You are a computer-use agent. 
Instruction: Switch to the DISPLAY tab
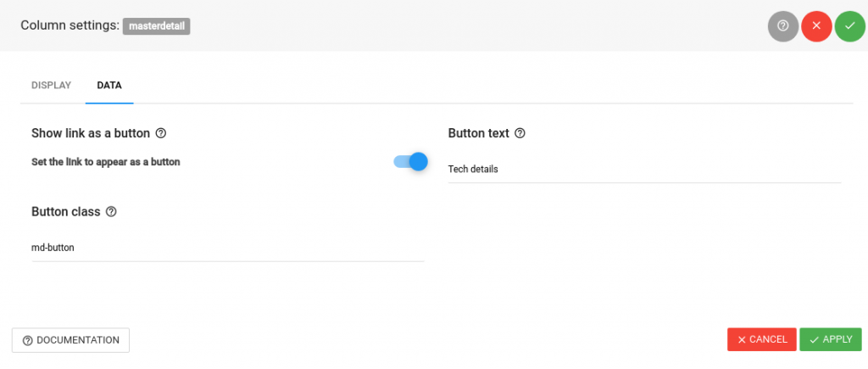52,86
